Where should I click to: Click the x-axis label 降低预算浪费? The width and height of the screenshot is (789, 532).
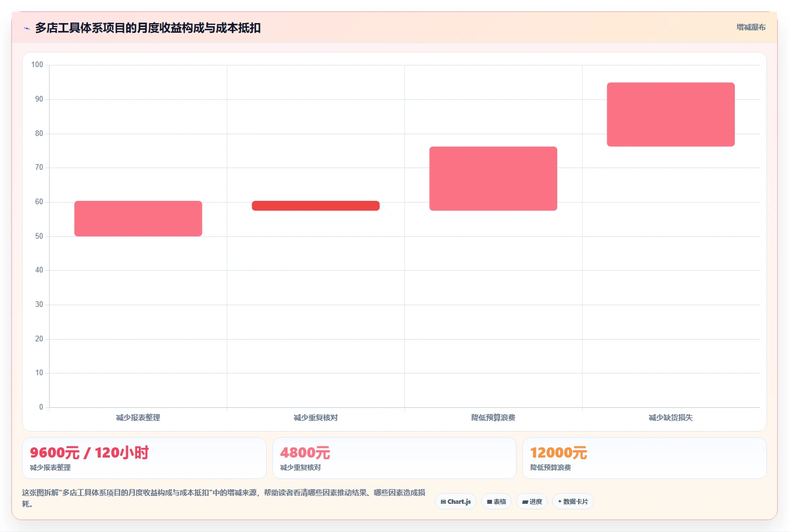(x=493, y=417)
